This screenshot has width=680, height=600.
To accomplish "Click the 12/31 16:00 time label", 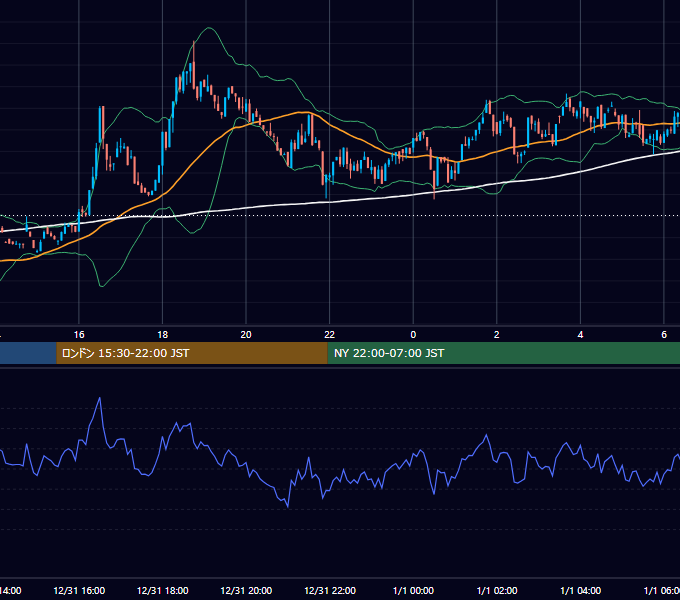I will 79,590.
